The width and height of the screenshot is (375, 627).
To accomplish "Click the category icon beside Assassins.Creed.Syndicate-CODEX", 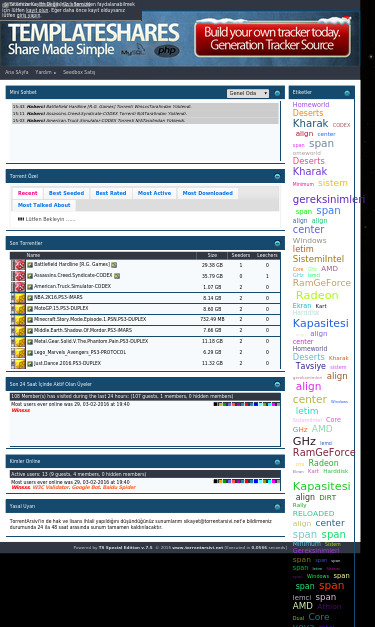I will [18, 276].
